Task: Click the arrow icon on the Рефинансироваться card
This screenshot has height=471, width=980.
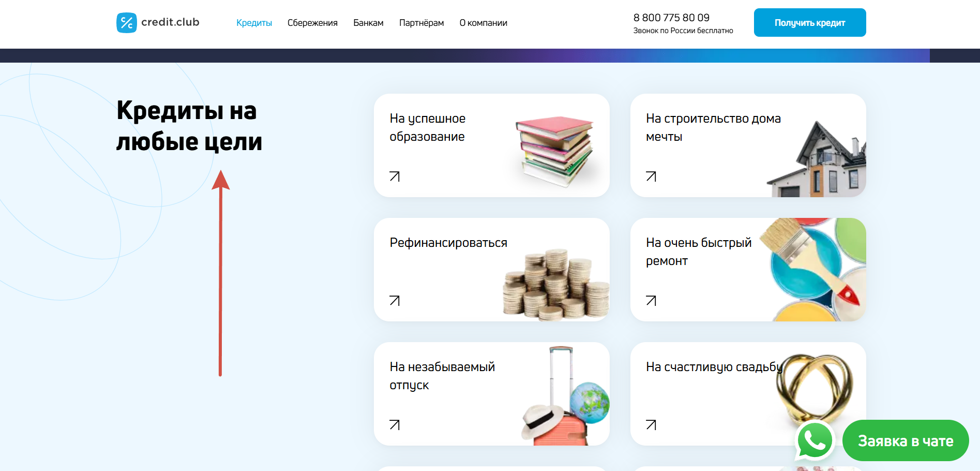Action: (x=395, y=301)
